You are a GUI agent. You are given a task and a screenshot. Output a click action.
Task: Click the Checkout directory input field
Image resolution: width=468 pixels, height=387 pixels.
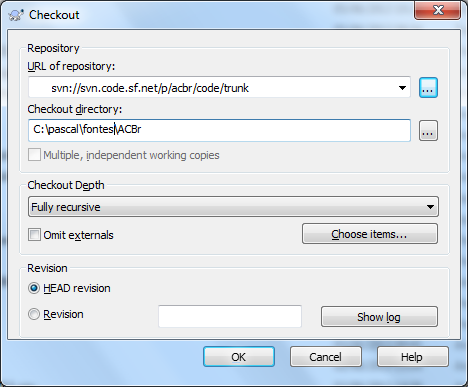point(219,130)
